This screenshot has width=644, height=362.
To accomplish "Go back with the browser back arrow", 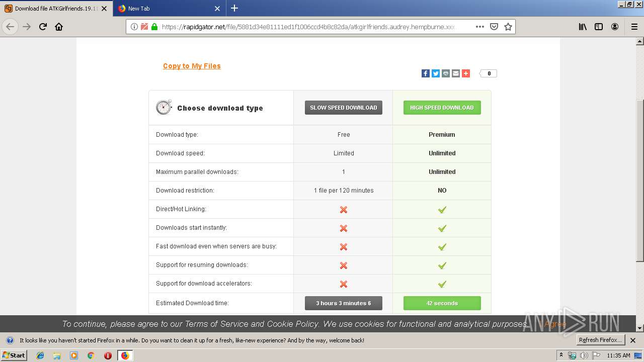I will point(10,27).
